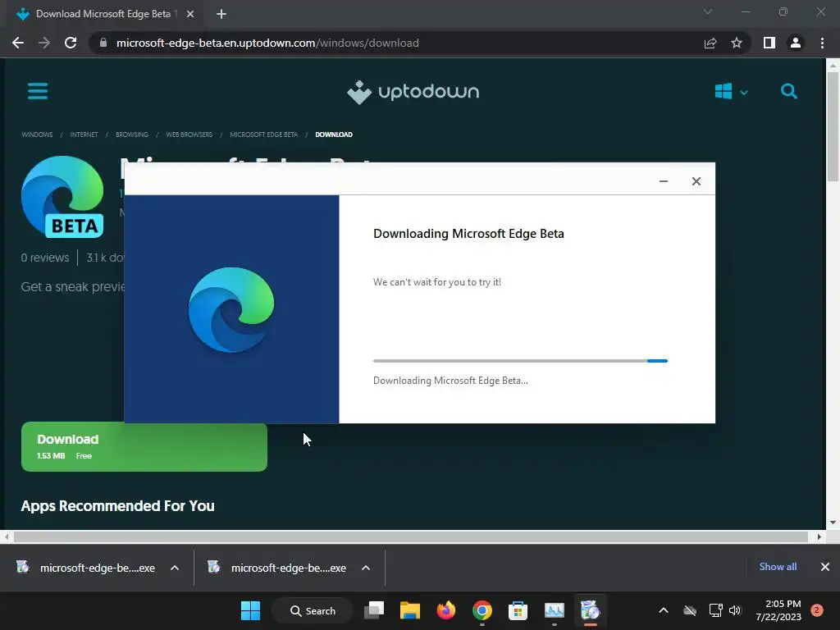Click the green Download button

point(144,447)
